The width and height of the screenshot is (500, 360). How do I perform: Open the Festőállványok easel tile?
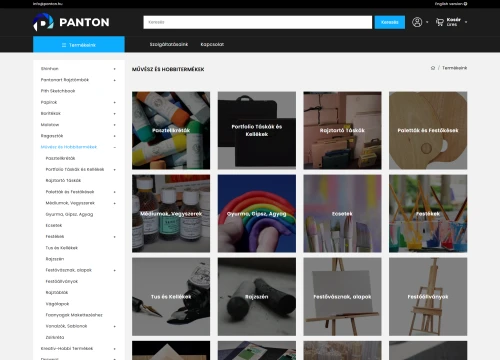coord(428,297)
